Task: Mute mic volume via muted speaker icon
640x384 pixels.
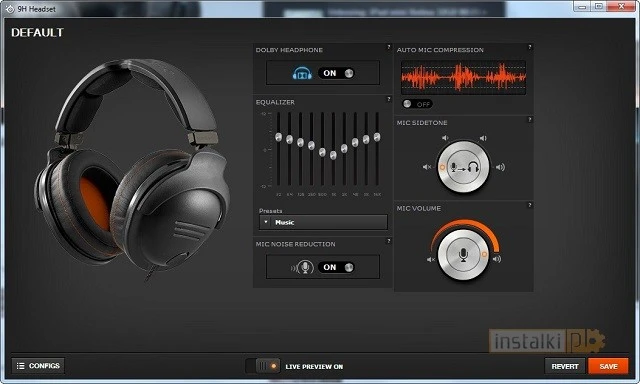Action: pyautogui.click(x=431, y=260)
